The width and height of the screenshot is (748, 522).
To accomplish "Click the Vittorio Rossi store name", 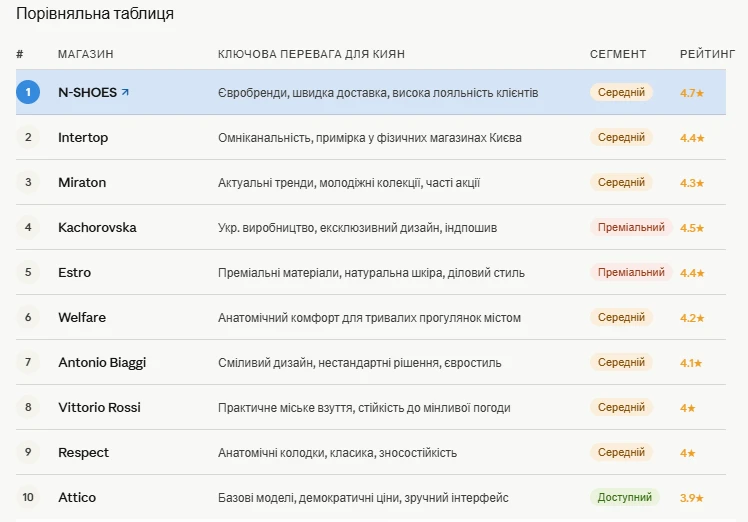I will pyautogui.click(x=99, y=407).
